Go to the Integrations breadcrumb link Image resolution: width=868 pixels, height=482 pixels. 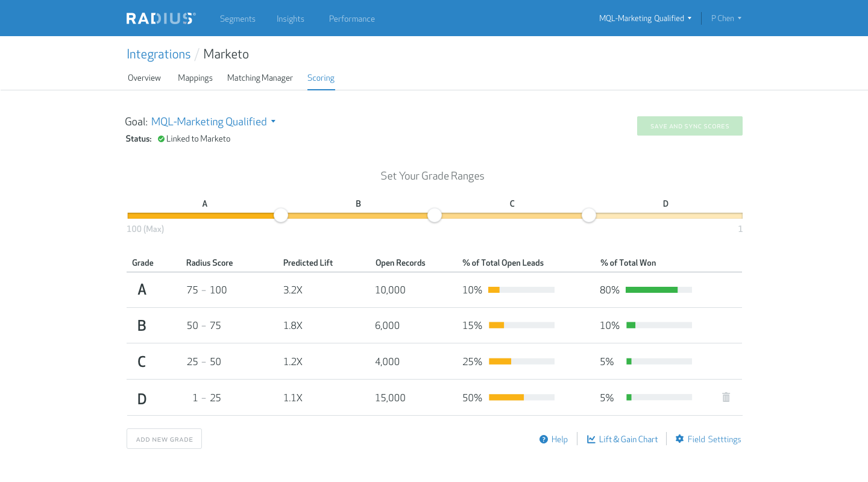159,54
